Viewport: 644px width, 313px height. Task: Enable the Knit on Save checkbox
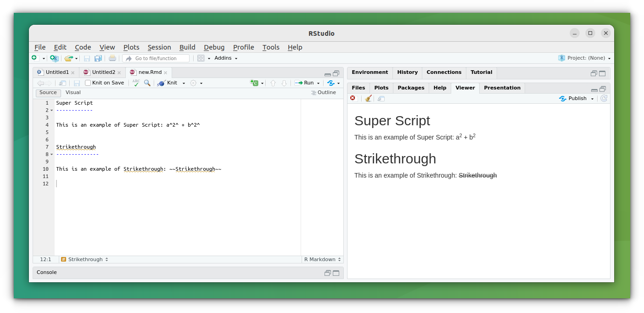pos(87,83)
